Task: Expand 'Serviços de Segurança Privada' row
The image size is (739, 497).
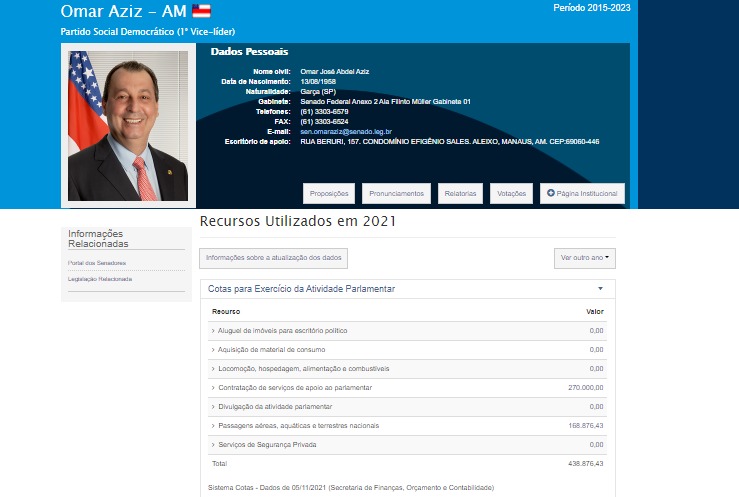Action: pyautogui.click(x=266, y=444)
